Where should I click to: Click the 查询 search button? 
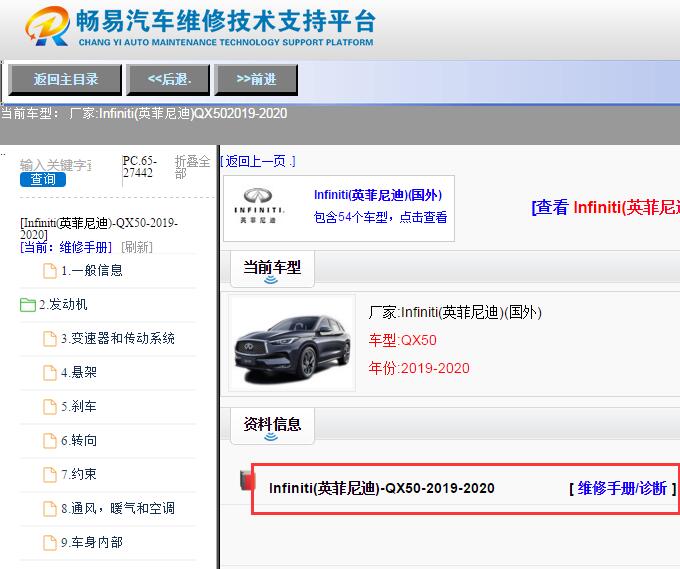coord(43,180)
